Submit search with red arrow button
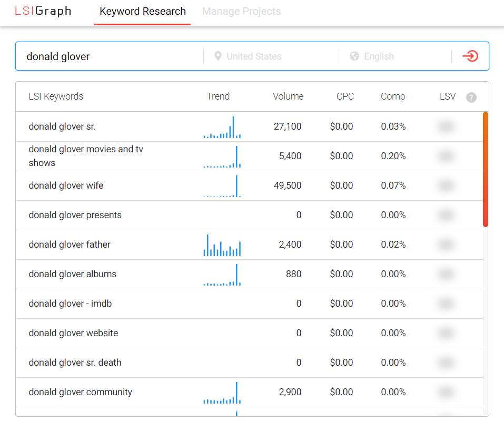504x421 pixels. pyautogui.click(x=470, y=56)
